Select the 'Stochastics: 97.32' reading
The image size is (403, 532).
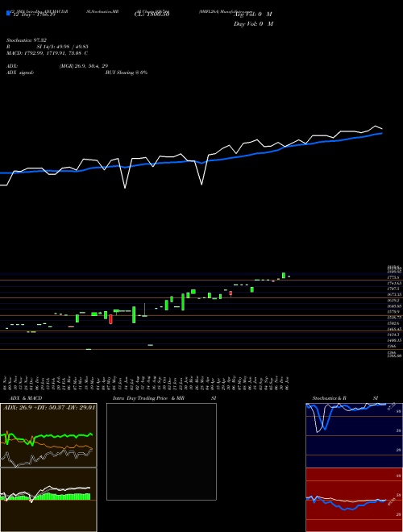coord(27,40)
